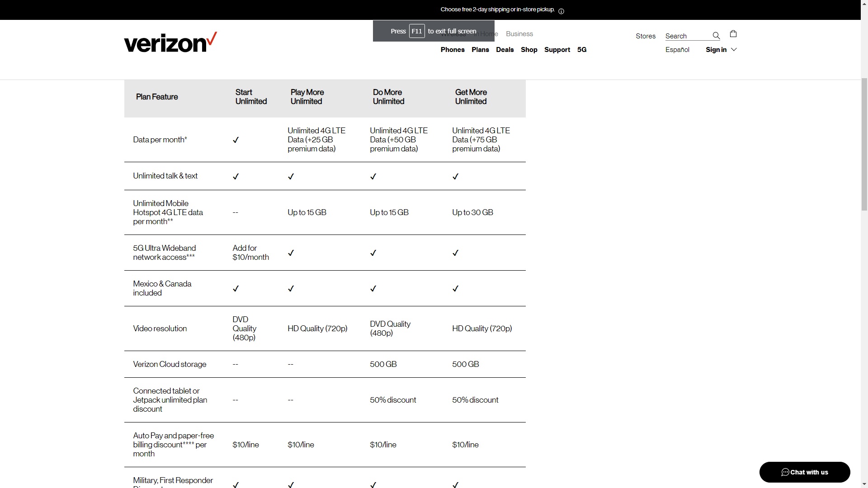Click the Get More Unlimited 5G Ultra Wideband checkmark
This screenshot has height=488, width=868.
[x=455, y=253]
